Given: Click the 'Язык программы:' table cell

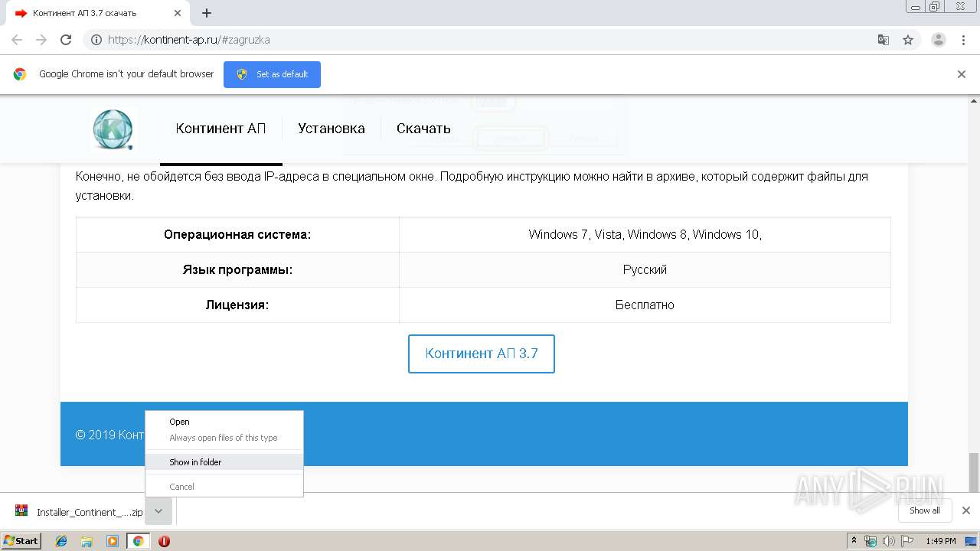Looking at the screenshot, I should 237,270.
